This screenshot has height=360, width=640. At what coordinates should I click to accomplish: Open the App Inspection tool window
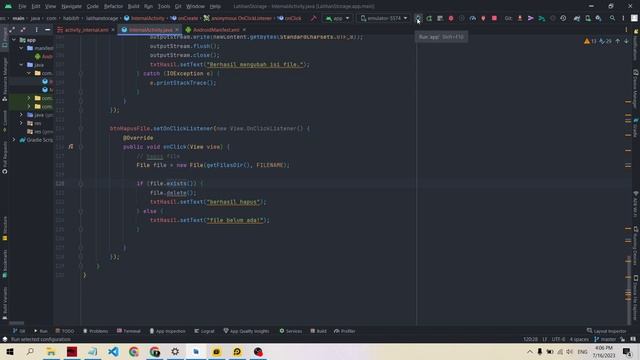(x=167, y=331)
